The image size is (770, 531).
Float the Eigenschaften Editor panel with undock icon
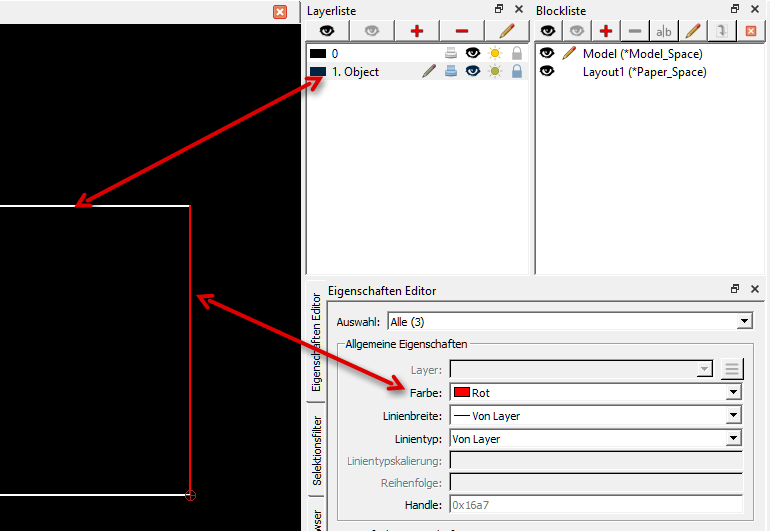(x=735, y=289)
